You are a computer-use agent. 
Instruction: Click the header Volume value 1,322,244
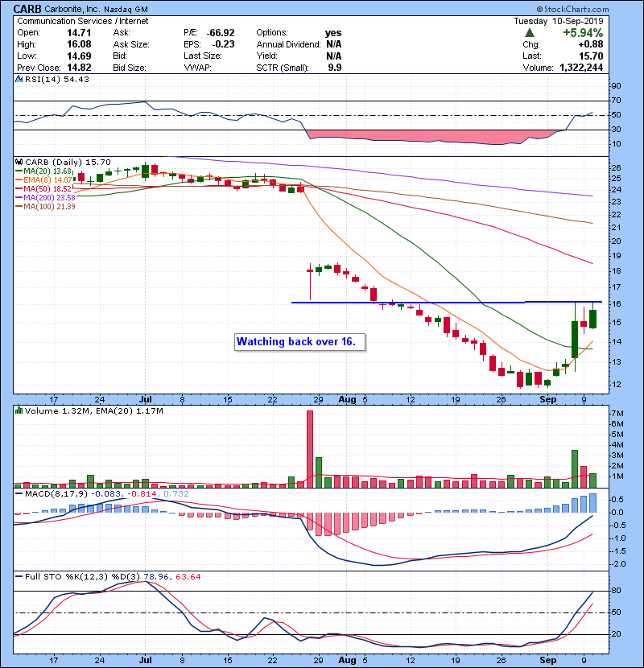coord(581,68)
